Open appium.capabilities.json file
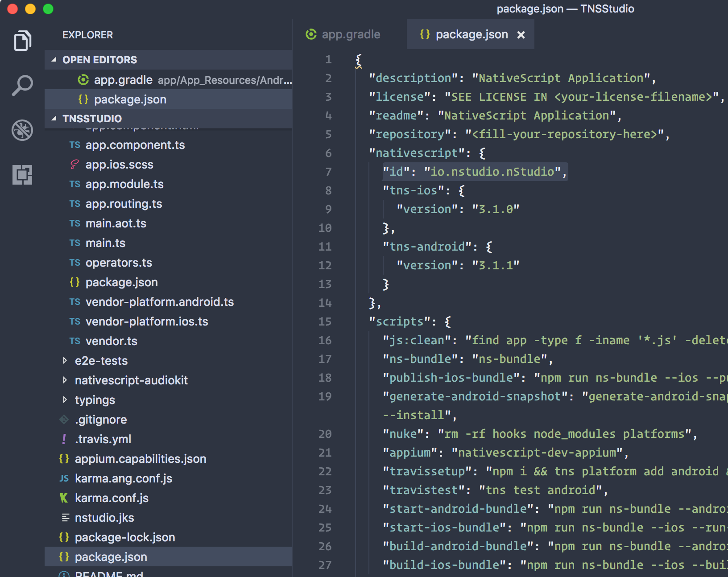Viewport: 728px width, 577px height. click(169, 459)
